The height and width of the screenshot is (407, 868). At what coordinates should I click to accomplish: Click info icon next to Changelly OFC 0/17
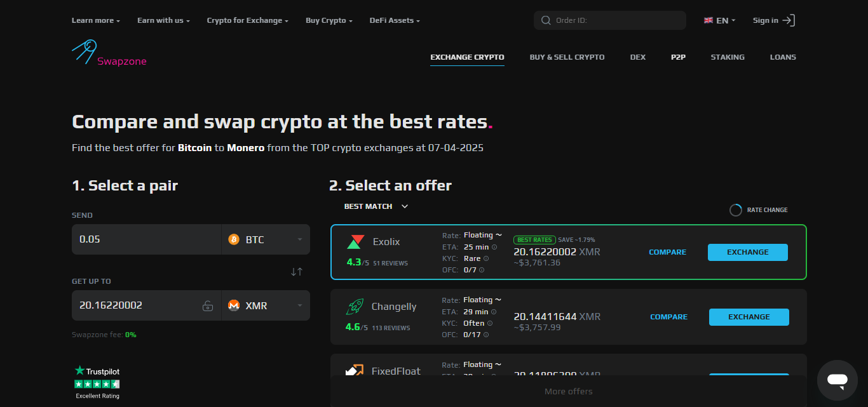485,335
